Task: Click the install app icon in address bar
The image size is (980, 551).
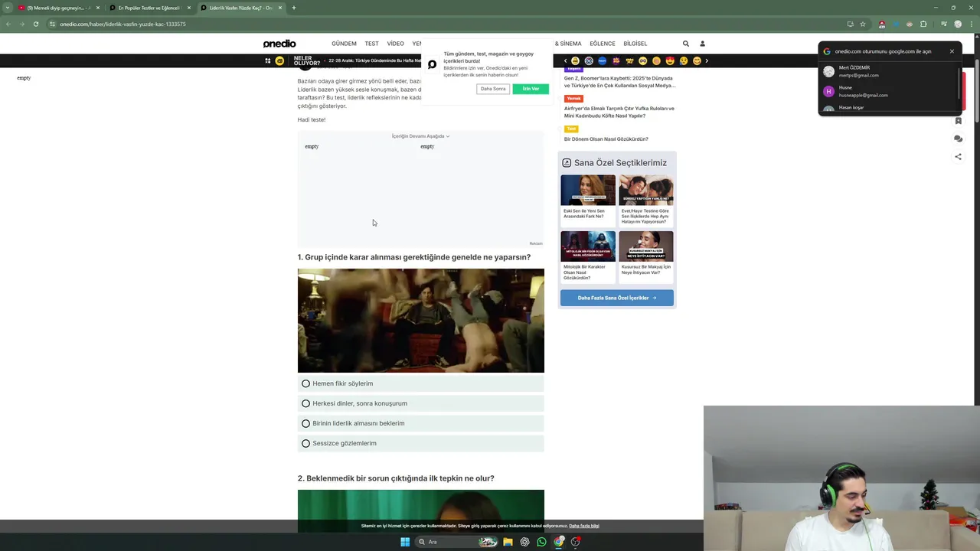Action: (x=850, y=24)
